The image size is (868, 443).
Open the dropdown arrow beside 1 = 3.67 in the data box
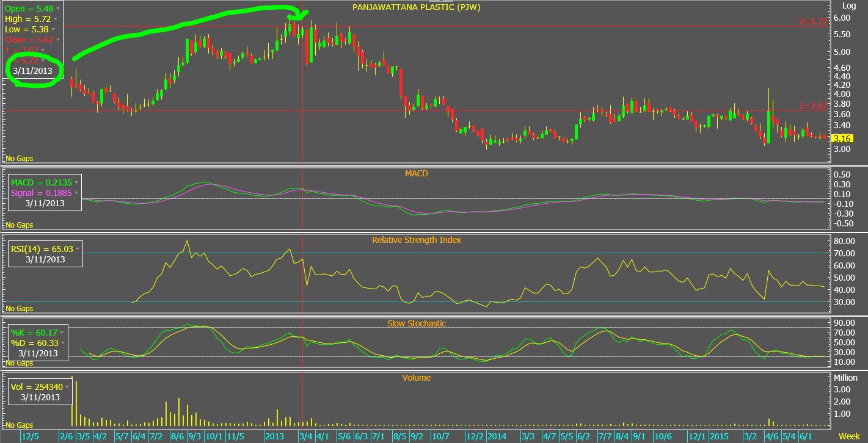tap(43, 49)
